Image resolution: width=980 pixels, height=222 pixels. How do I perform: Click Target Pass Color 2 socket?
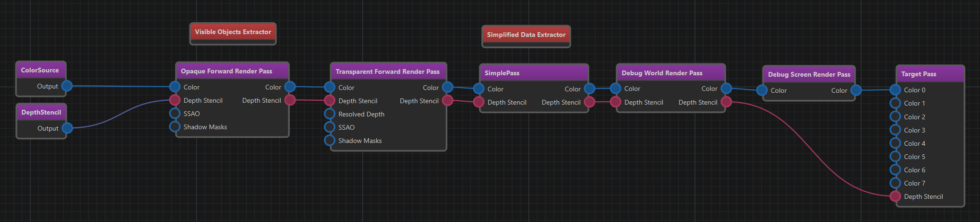tap(895, 116)
